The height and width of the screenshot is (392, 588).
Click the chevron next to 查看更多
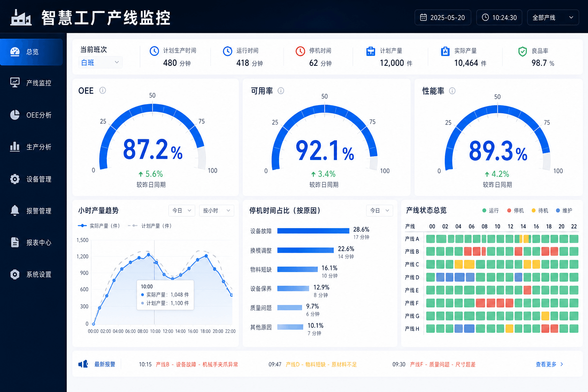pyautogui.click(x=562, y=364)
